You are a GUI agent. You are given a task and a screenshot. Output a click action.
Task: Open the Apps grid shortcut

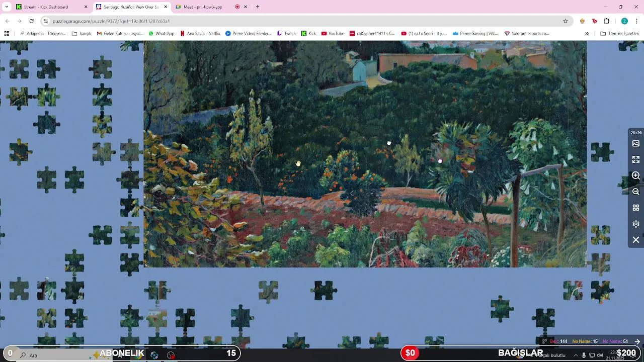7,34
